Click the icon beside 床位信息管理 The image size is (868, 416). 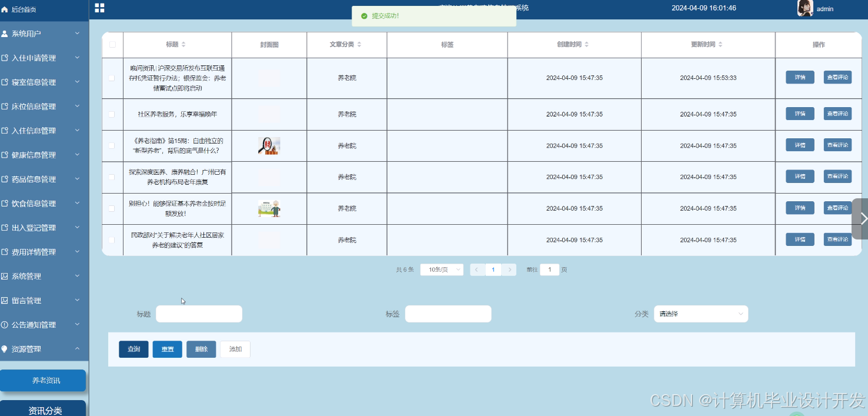[x=5, y=107]
